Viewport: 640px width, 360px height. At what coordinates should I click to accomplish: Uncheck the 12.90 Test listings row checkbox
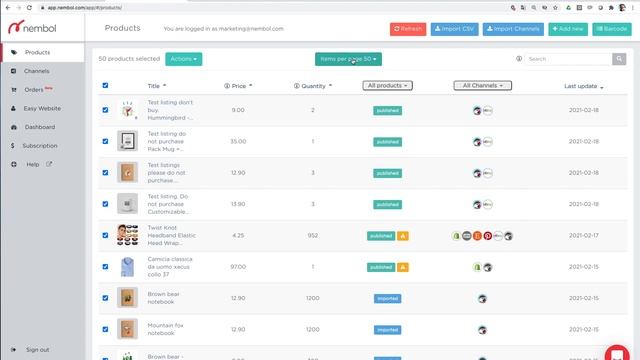click(x=105, y=173)
